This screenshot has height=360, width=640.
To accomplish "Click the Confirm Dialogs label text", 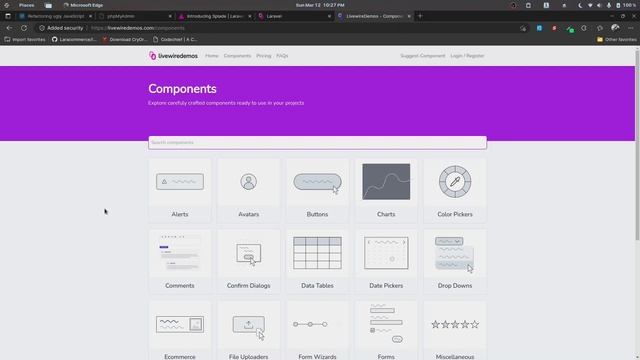I will point(249,286).
